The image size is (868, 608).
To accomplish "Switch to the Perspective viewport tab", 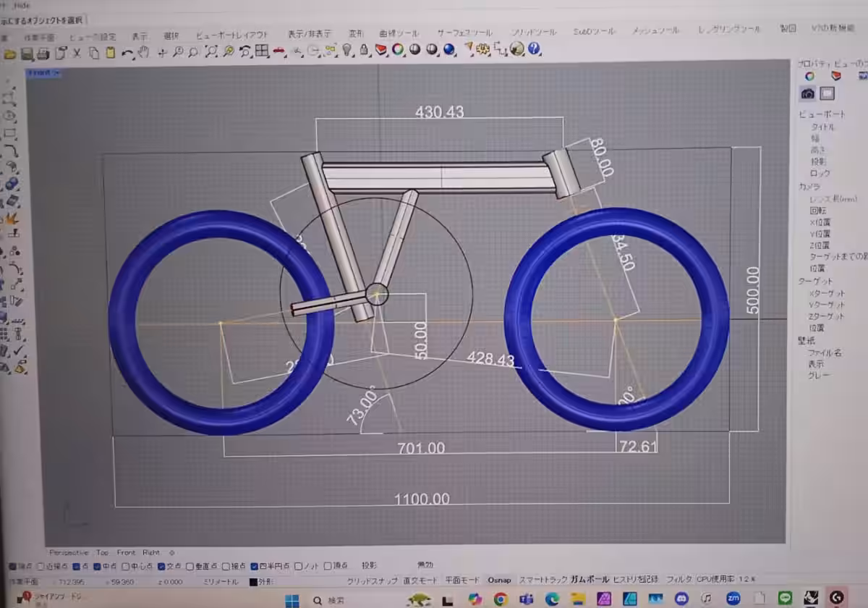I will coord(69,552).
